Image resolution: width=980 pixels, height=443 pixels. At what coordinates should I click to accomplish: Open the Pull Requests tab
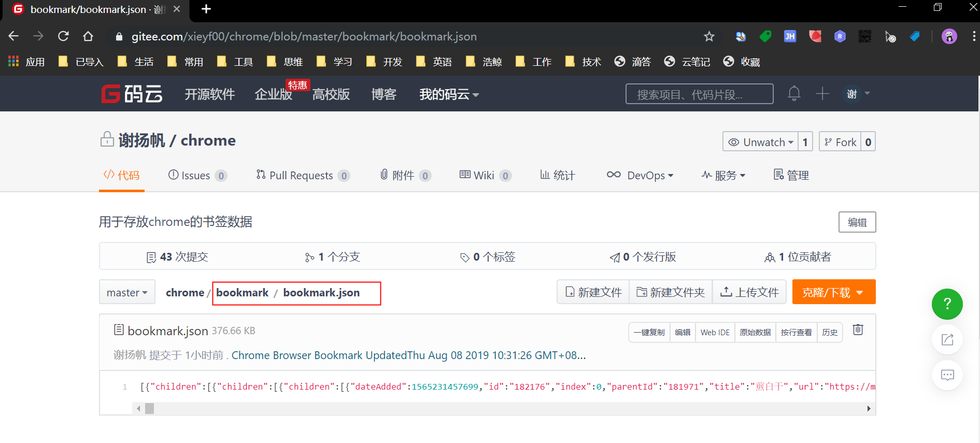tap(302, 176)
